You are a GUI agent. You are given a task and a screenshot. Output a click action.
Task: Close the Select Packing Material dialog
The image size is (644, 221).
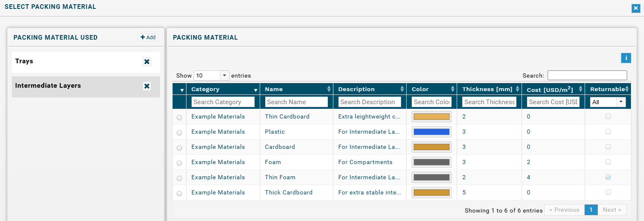pos(636,8)
